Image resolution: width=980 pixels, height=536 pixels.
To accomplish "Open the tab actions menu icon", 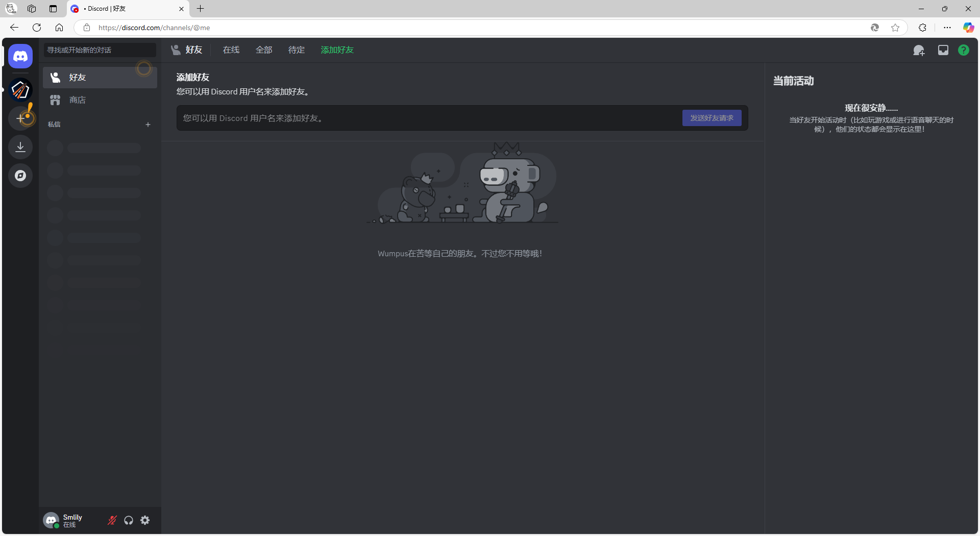I will [53, 9].
